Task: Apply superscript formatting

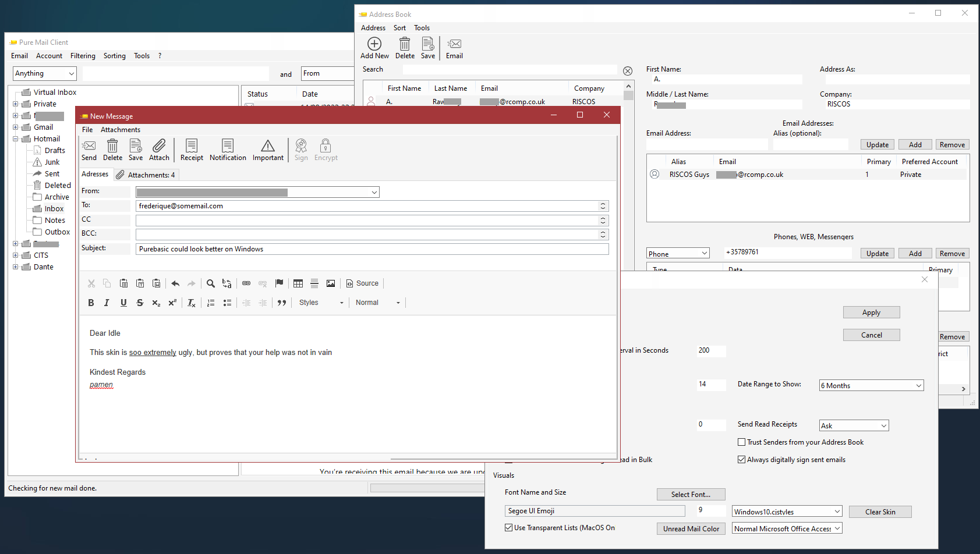Action: pos(172,303)
